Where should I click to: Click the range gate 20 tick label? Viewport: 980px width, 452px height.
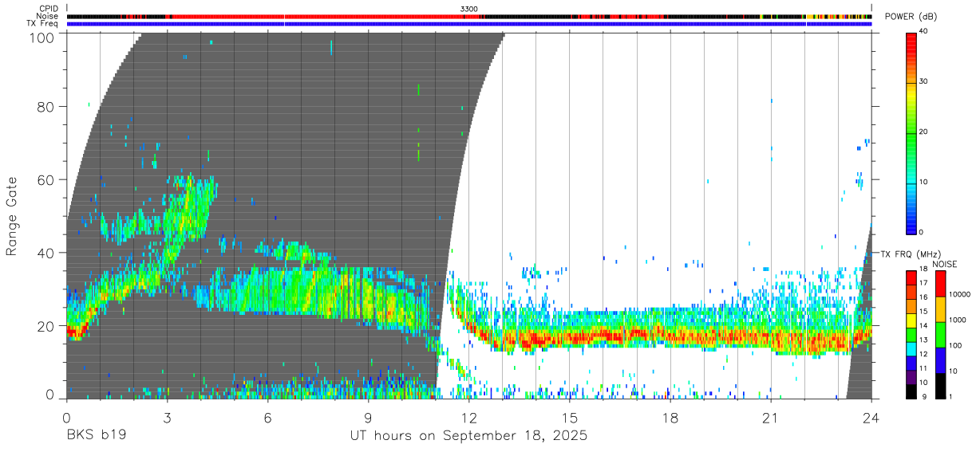coord(45,326)
